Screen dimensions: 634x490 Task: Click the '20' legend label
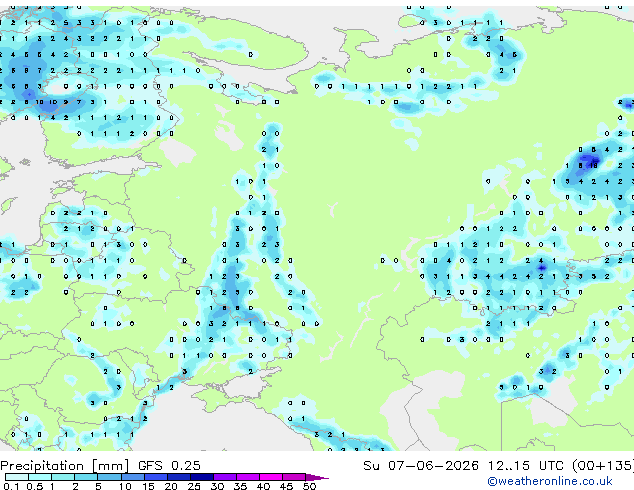pos(171,486)
